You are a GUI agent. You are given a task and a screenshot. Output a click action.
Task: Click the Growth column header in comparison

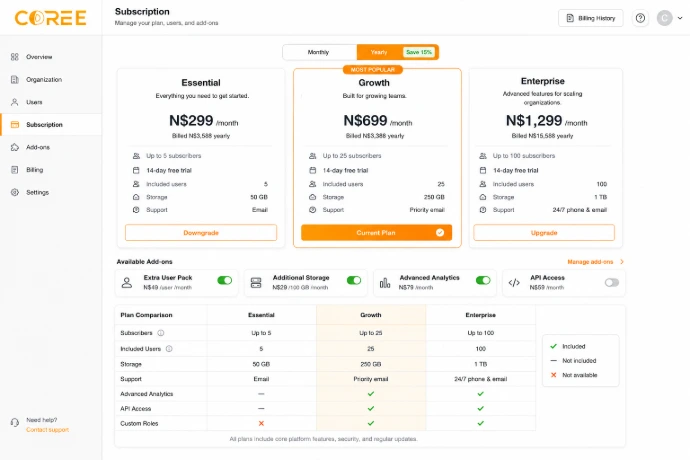pyautogui.click(x=371, y=315)
